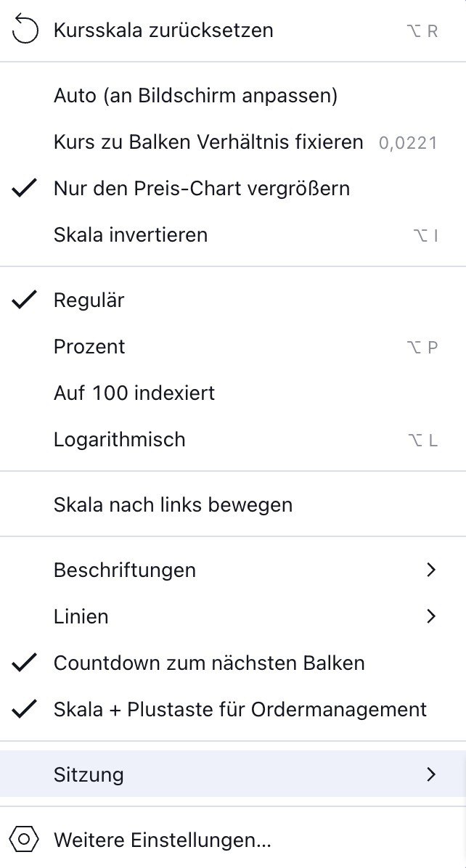Viewport: 466px width, 868px height.
Task: Select Auf 100 indexiert
Action: (134, 393)
